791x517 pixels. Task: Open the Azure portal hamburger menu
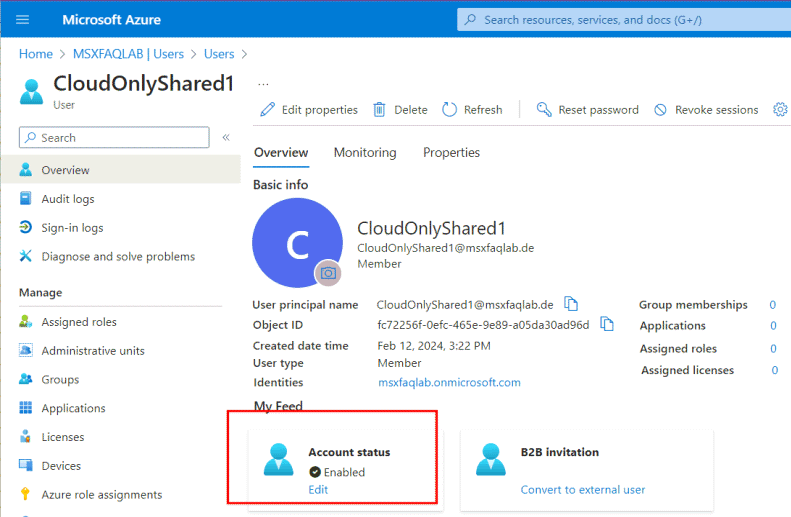click(23, 20)
